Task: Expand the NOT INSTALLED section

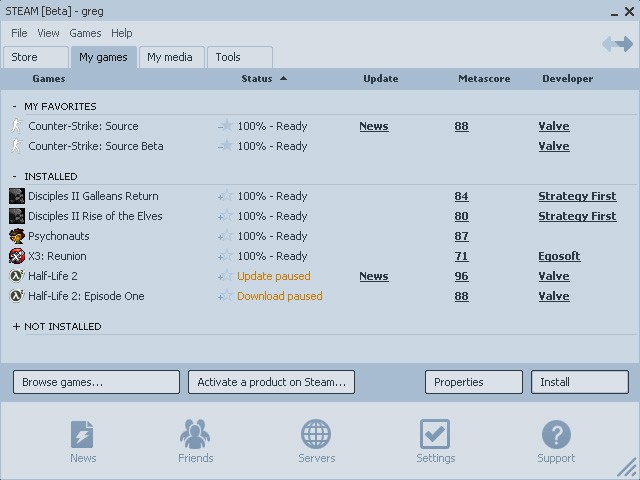Action: click(x=16, y=327)
